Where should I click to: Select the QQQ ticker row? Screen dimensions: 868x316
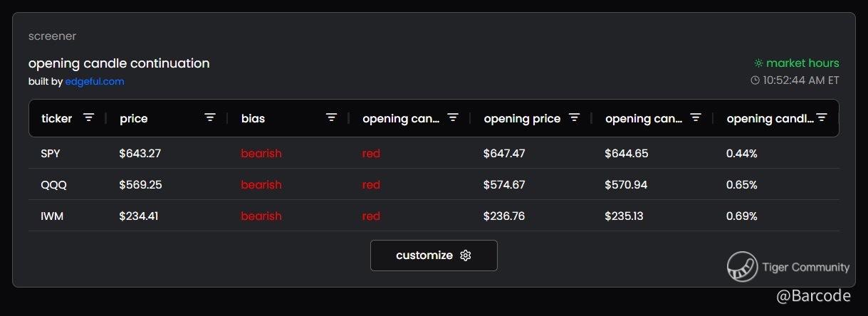pyautogui.click(x=54, y=184)
